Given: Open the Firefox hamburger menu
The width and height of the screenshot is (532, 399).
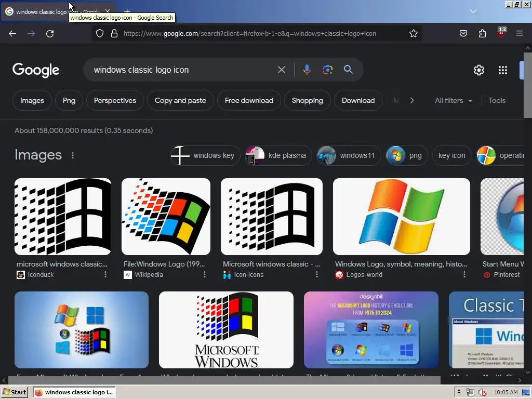Looking at the screenshot, I should (x=520, y=33).
